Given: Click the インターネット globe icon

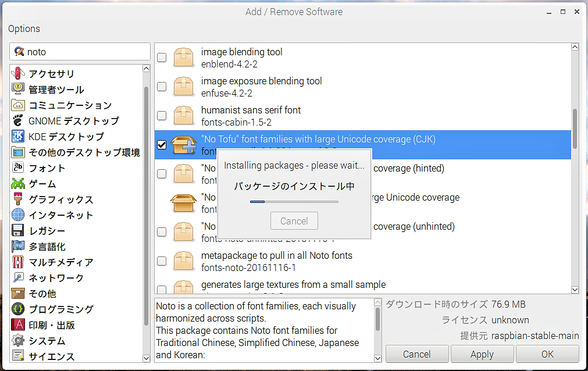Looking at the screenshot, I should click(x=18, y=215).
